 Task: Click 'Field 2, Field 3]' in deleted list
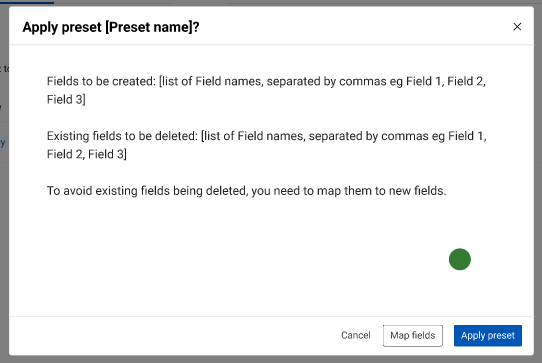pyautogui.click(x=87, y=154)
